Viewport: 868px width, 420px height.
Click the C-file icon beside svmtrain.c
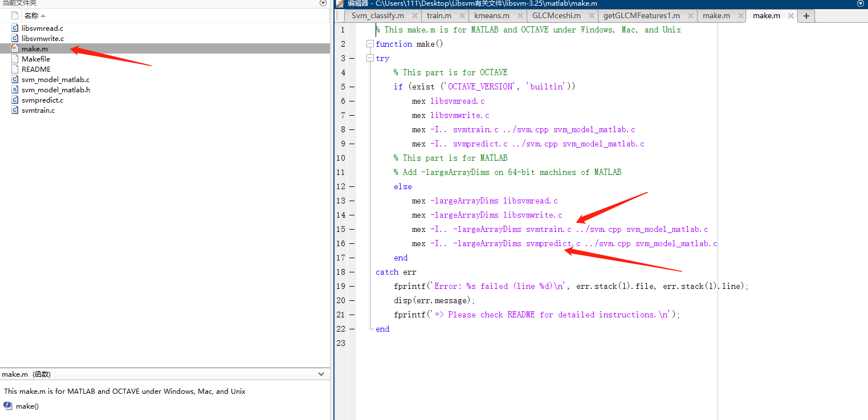[14, 110]
